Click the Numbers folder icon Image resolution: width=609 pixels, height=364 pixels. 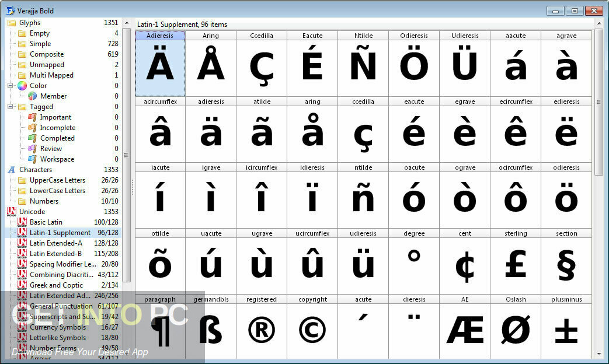[x=23, y=201]
